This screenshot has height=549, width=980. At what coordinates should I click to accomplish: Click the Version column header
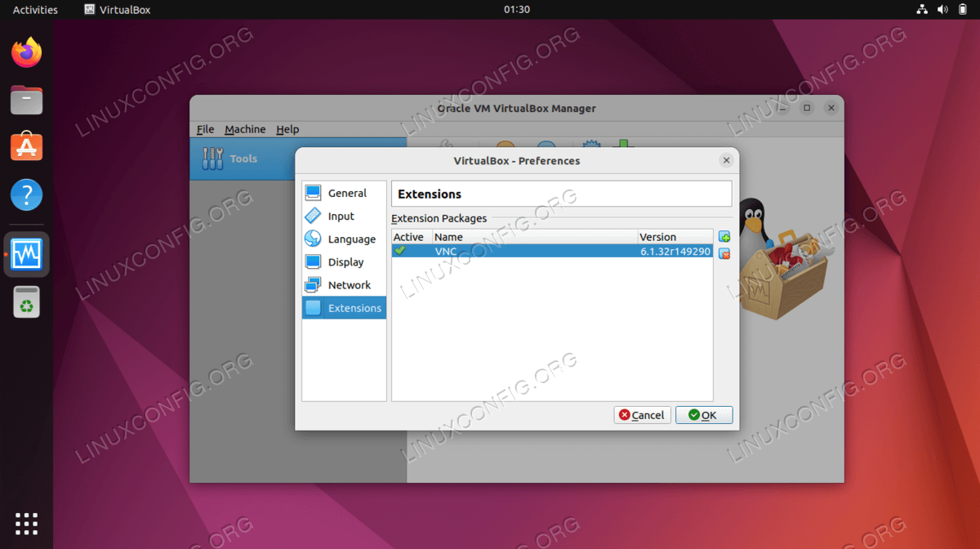coord(675,237)
